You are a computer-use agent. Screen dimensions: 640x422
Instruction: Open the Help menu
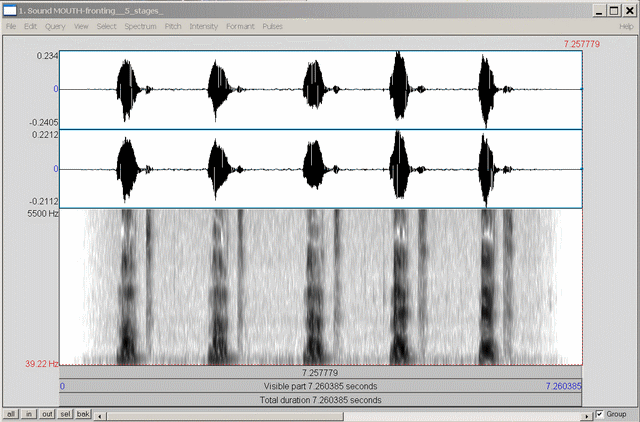click(626, 25)
